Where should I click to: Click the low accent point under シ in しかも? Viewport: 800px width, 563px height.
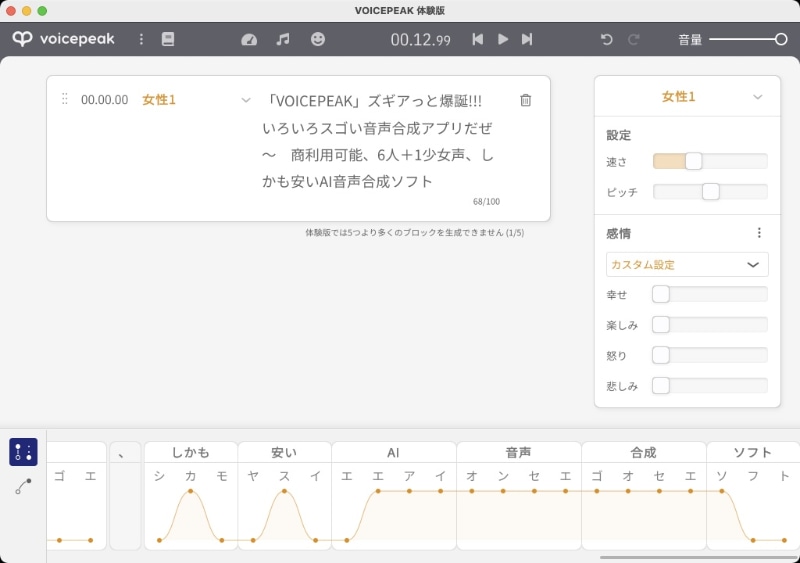(159, 540)
